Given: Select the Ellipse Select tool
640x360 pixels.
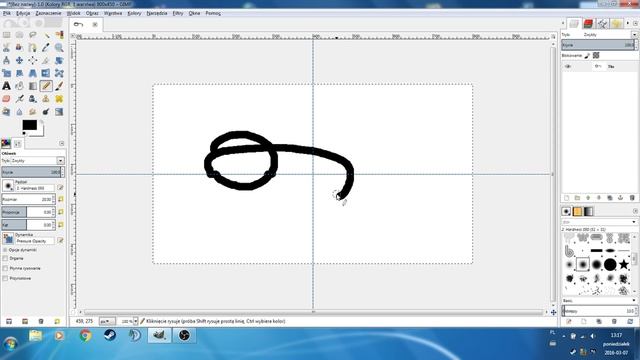Looking at the screenshot, I should click(x=20, y=35).
